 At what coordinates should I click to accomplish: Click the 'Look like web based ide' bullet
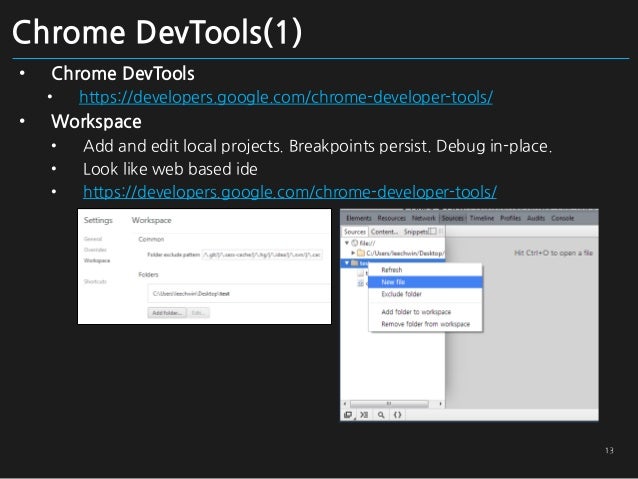point(170,169)
